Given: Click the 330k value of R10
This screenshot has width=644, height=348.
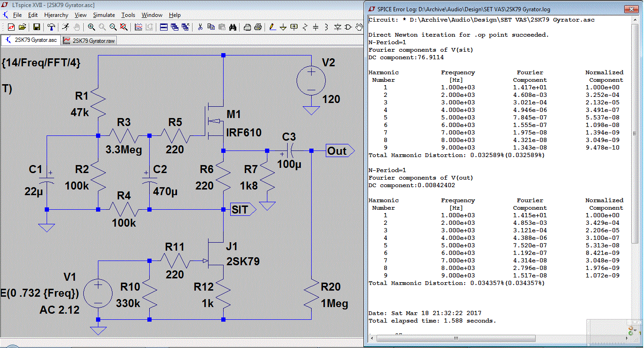Looking at the screenshot, I should click(x=128, y=303).
